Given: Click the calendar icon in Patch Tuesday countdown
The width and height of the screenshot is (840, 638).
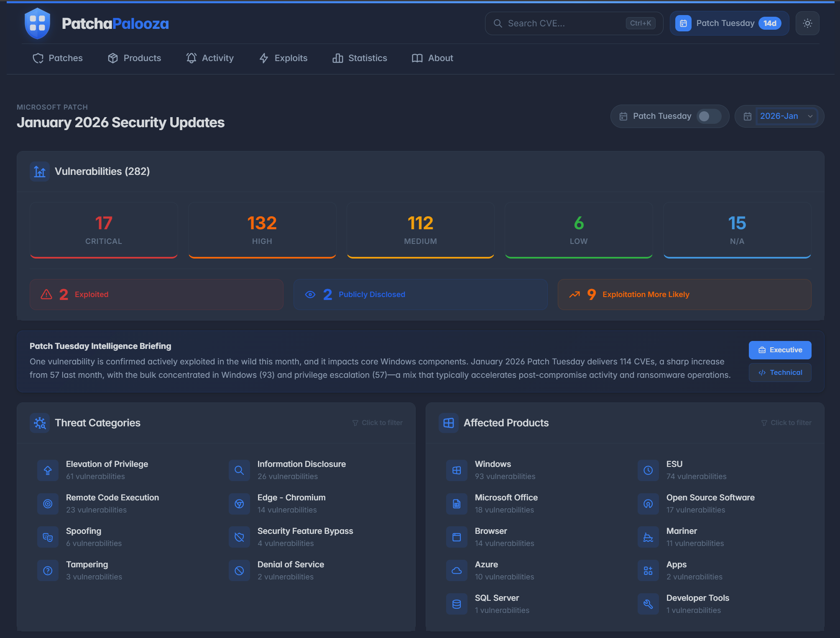Looking at the screenshot, I should click(x=683, y=23).
